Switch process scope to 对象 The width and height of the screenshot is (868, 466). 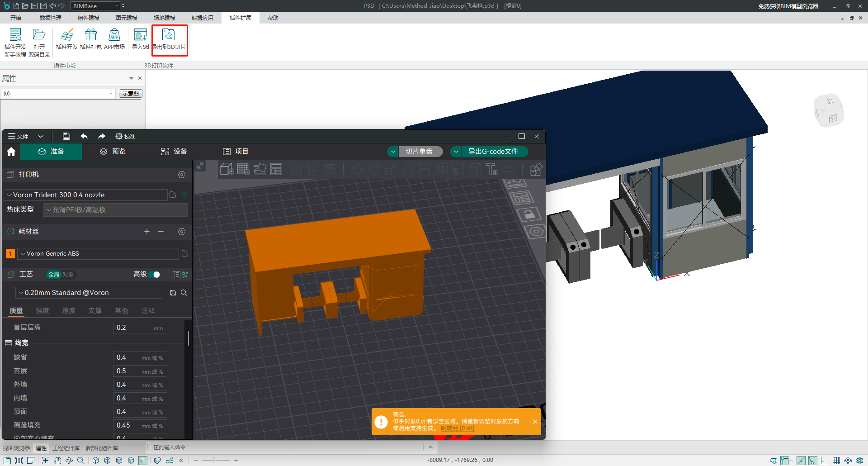tap(68, 275)
